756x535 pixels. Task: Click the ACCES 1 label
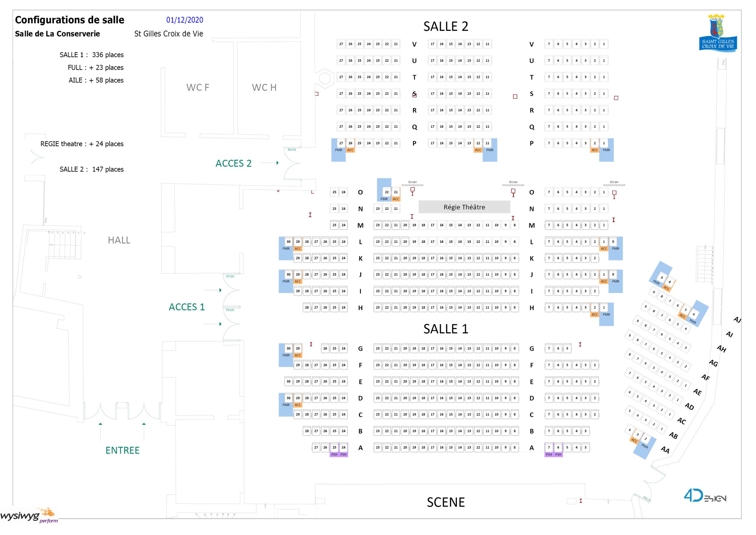[187, 307]
